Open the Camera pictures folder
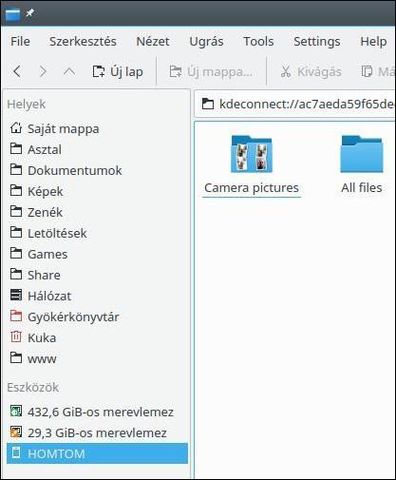The image size is (396, 480). click(x=252, y=165)
